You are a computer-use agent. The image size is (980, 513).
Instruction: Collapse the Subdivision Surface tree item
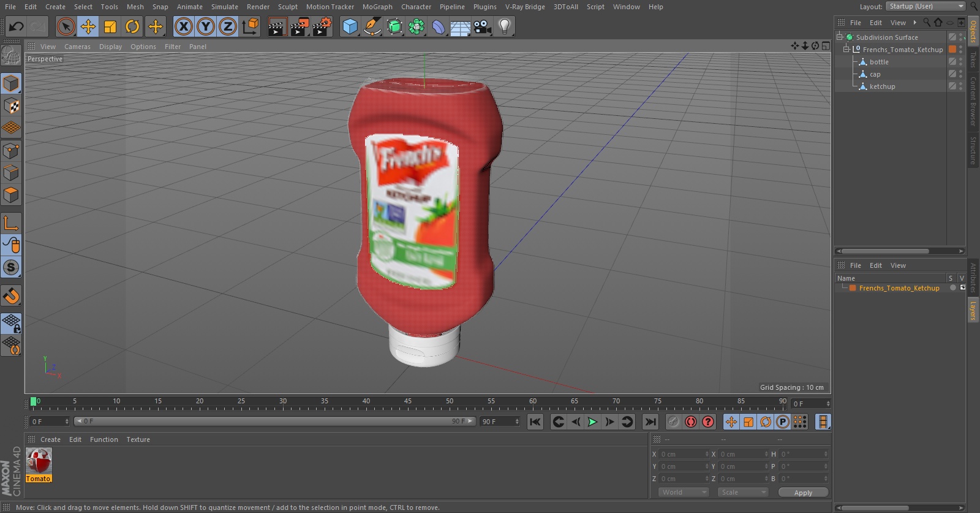pos(840,37)
